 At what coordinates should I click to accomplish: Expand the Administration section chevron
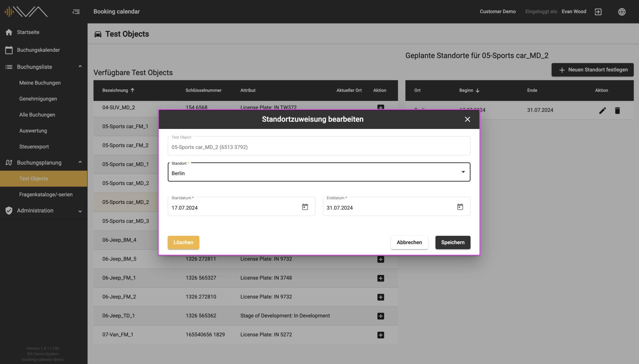(80, 211)
